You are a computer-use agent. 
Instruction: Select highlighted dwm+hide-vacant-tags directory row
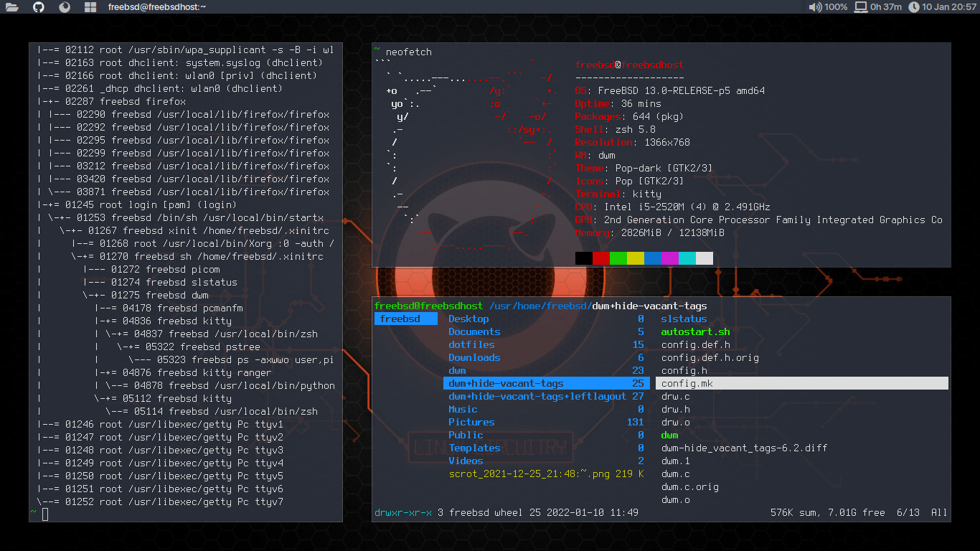coord(546,384)
